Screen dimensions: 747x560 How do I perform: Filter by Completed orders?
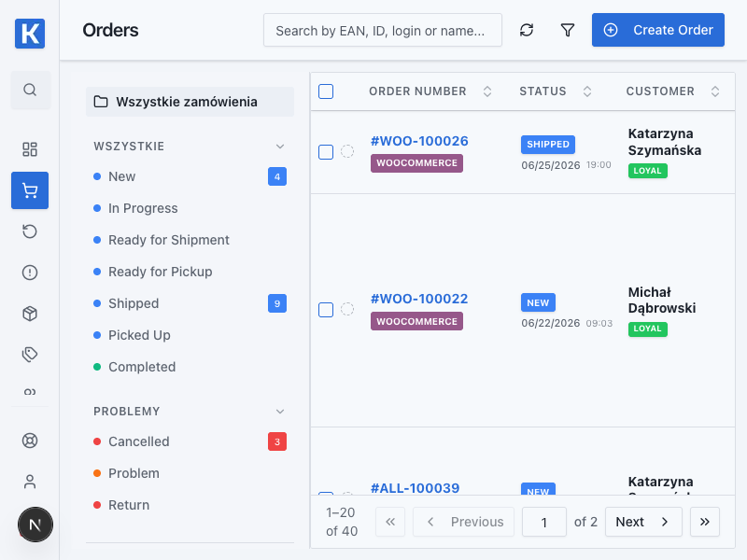pos(190,367)
